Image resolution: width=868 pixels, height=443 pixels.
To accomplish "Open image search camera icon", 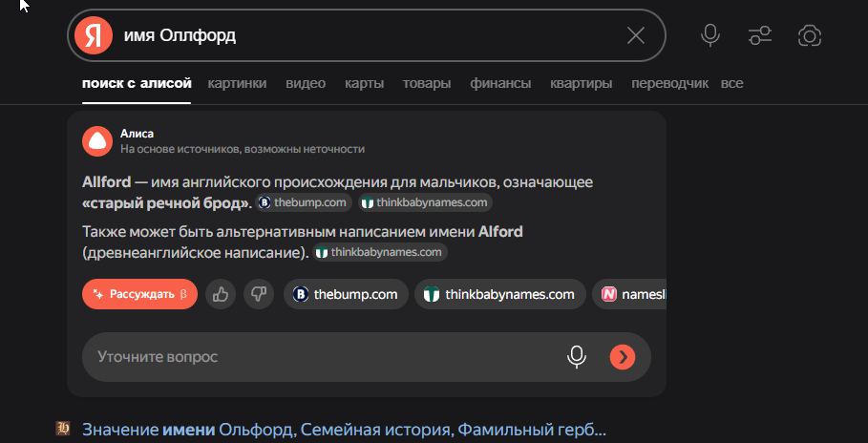I will [x=810, y=36].
